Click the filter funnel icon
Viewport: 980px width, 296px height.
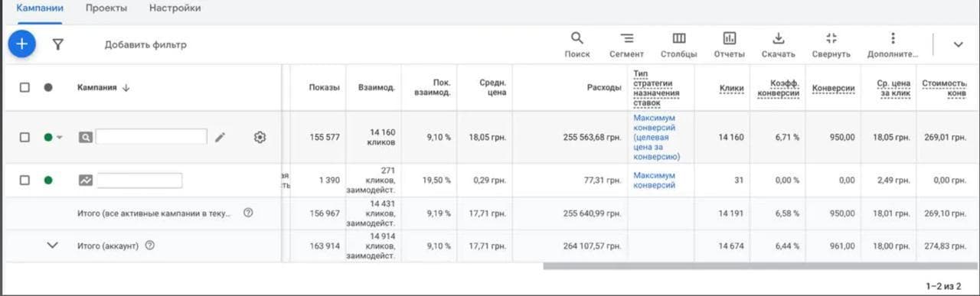pos(57,44)
